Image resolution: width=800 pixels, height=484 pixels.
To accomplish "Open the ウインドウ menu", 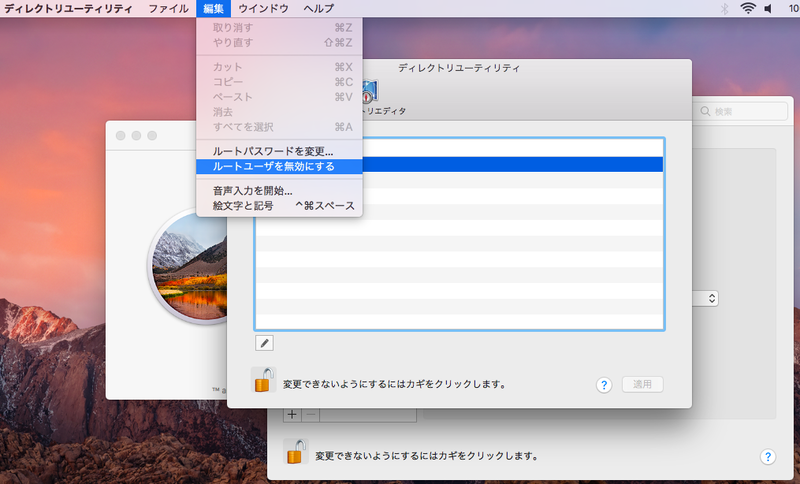I will [263, 8].
